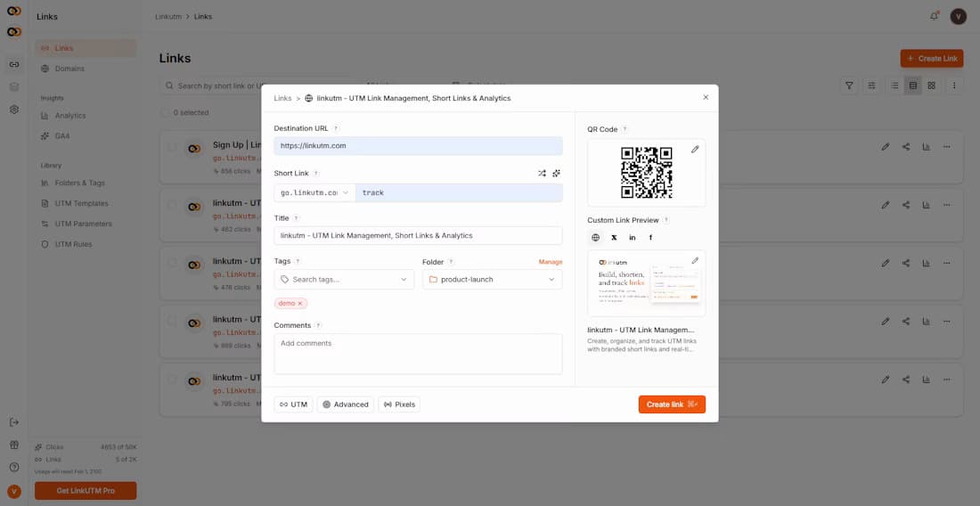Select the web globe preview tab
Image resolution: width=980 pixels, height=506 pixels.
pos(596,237)
